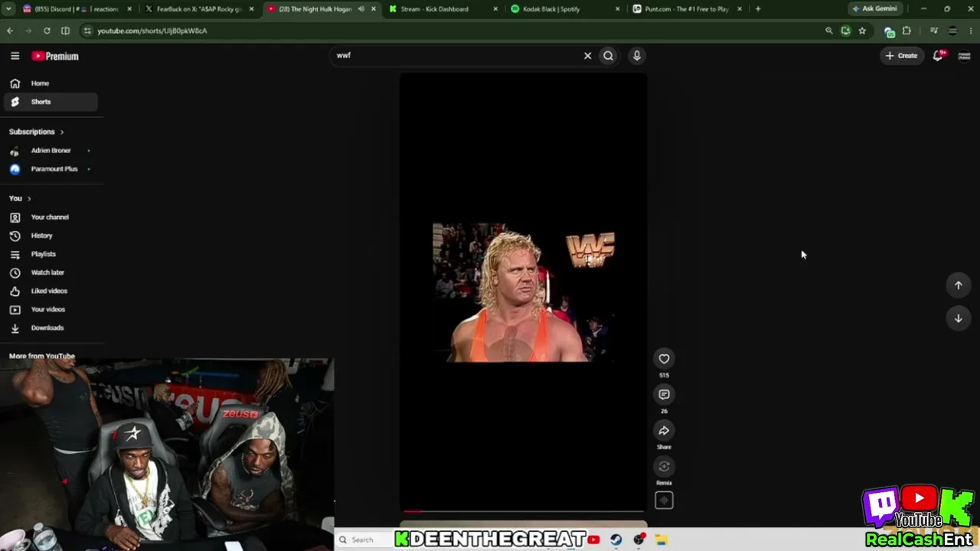
Task: Toggle the browser side panel button
Action: tap(65, 31)
